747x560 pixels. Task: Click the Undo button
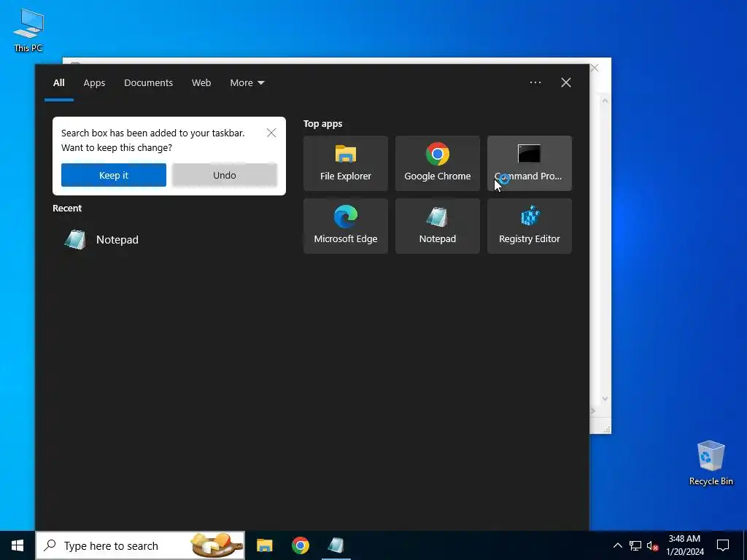(225, 175)
